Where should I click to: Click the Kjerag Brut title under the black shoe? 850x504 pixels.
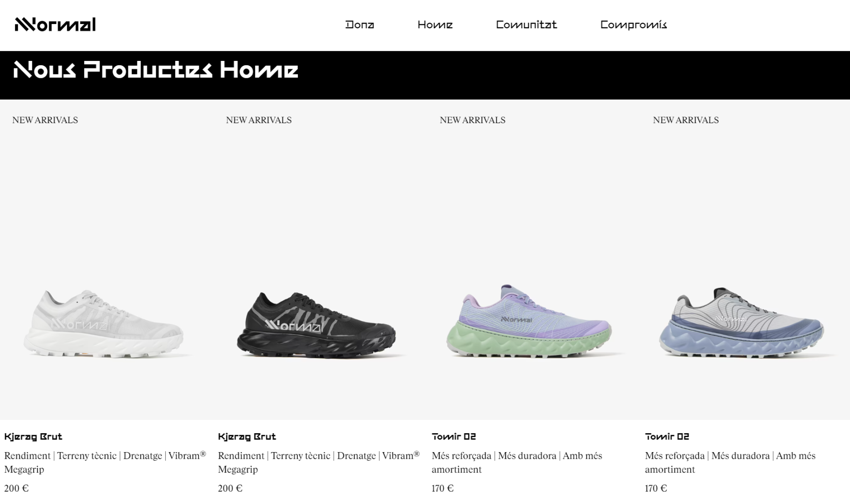coord(247,437)
